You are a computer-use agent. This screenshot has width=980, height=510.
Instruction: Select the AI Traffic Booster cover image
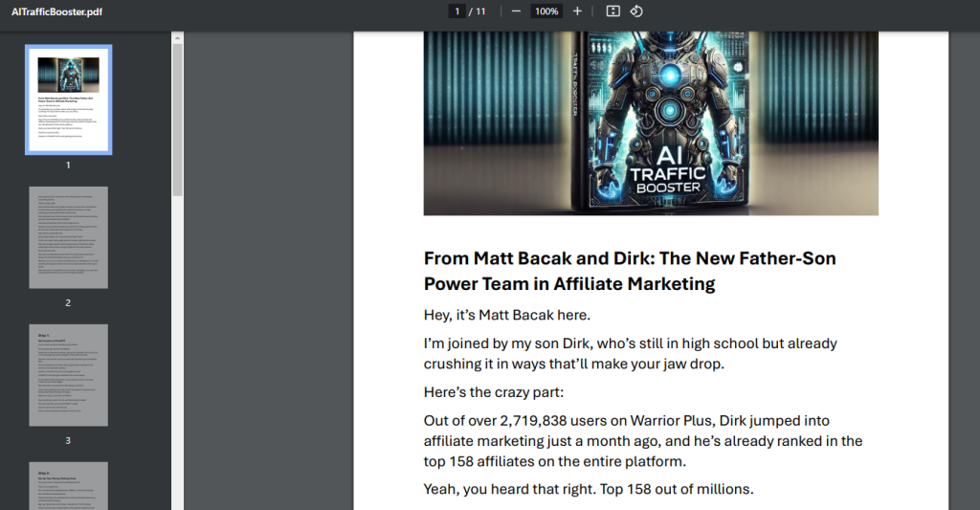(651, 123)
